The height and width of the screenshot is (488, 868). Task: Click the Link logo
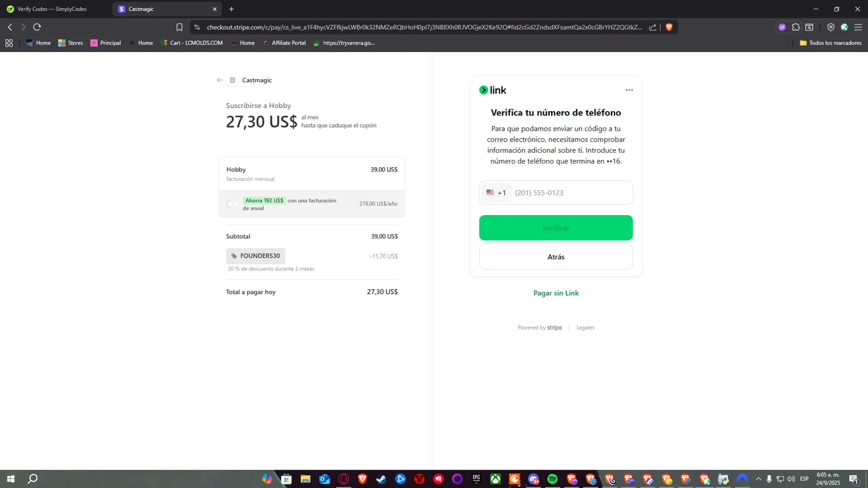(492, 90)
